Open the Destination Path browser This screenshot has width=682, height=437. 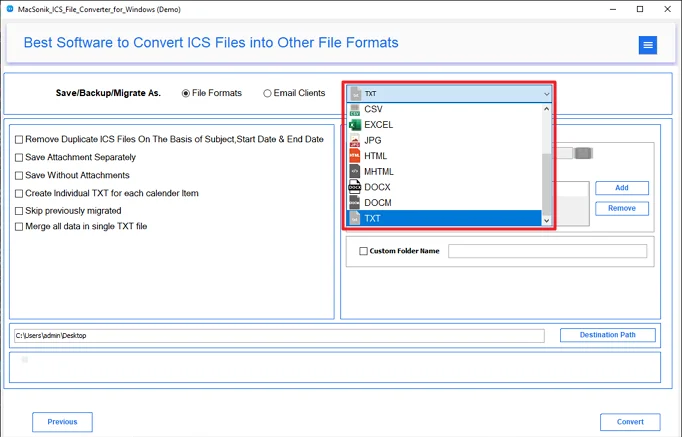tap(608, 335)
